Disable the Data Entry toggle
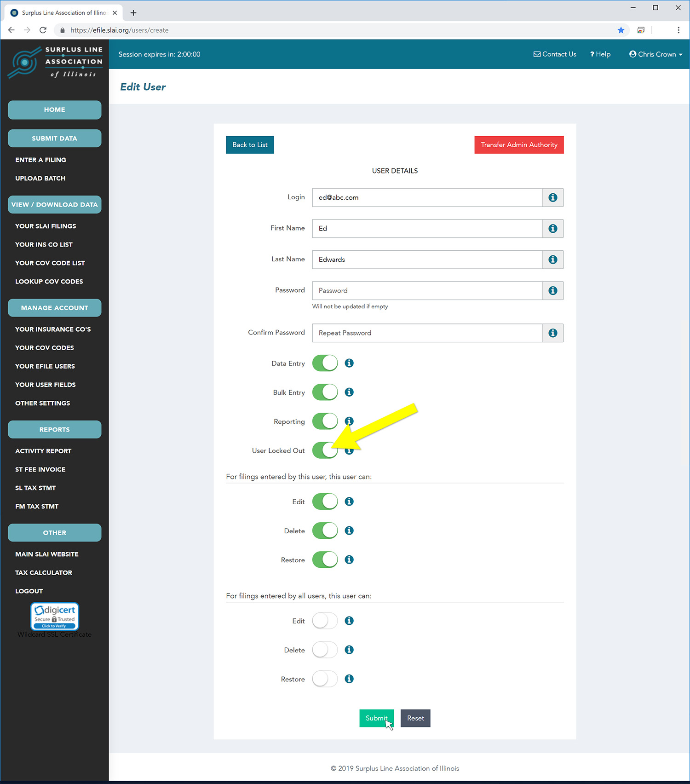Viewport: 690px width, 784px height. click(325, 363)
